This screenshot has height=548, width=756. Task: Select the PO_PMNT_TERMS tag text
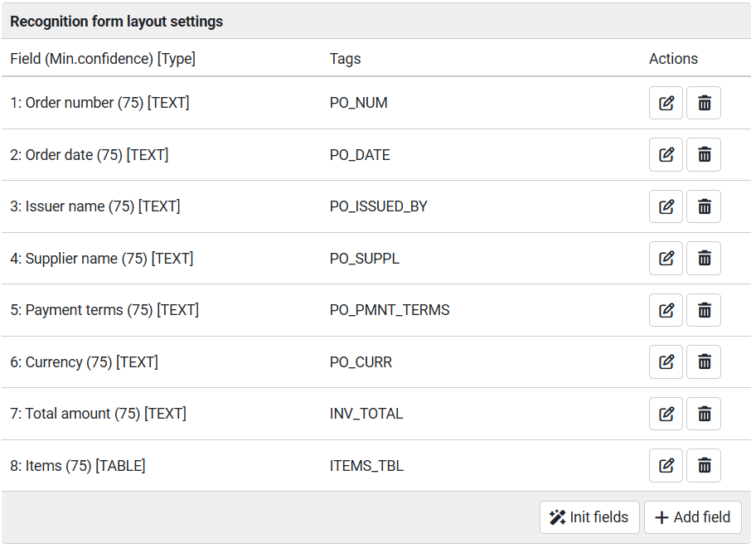[390, 310]
